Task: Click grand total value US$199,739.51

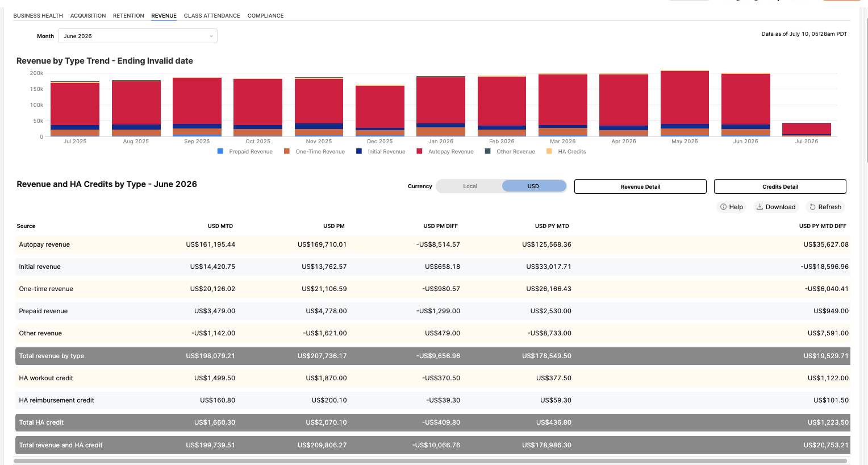Action: 211,445
